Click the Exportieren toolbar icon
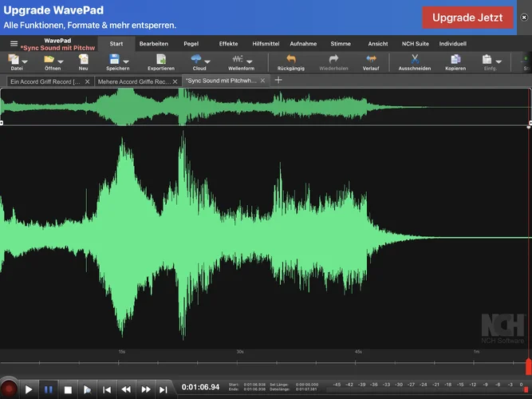 tap(160, 59)
